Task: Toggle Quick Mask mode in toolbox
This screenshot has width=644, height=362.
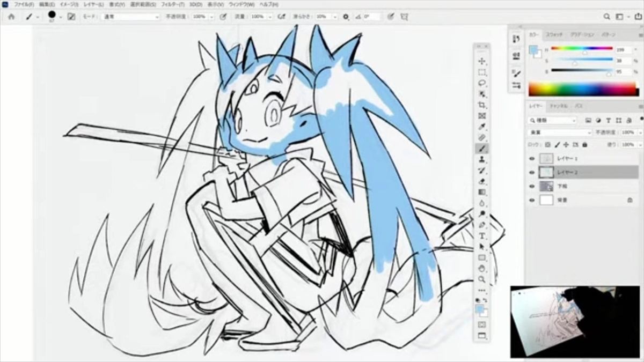Action: (x=481, y=325)
